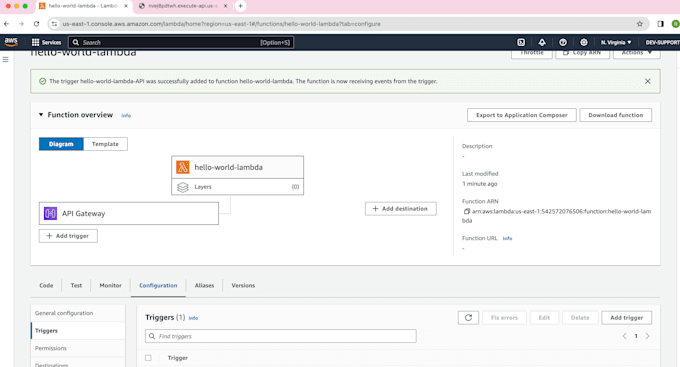Click the Find triggers search field
680x367 pixels.
281,336
